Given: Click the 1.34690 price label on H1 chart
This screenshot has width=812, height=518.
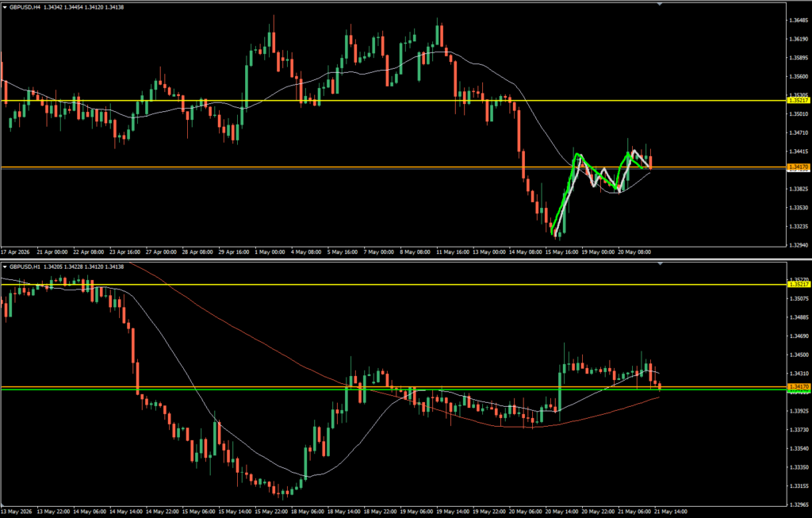Looking at the screenshot, I should (x=799, y=336).
